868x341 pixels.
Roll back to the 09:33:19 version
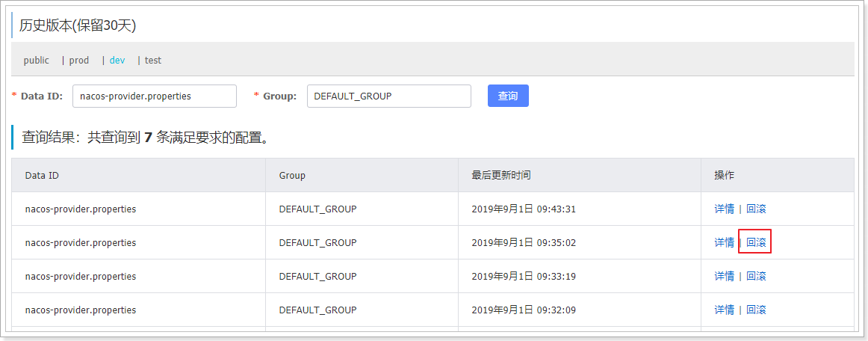coord(756,277)
